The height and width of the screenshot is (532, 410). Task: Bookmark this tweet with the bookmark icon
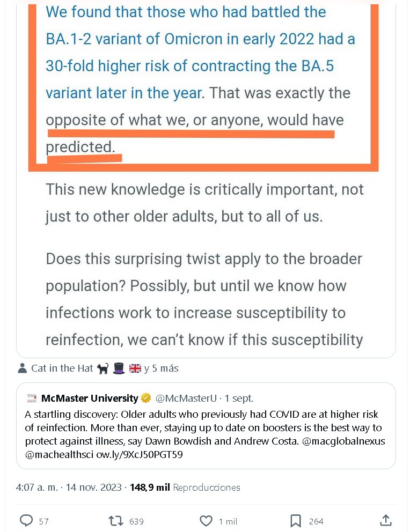295,520
